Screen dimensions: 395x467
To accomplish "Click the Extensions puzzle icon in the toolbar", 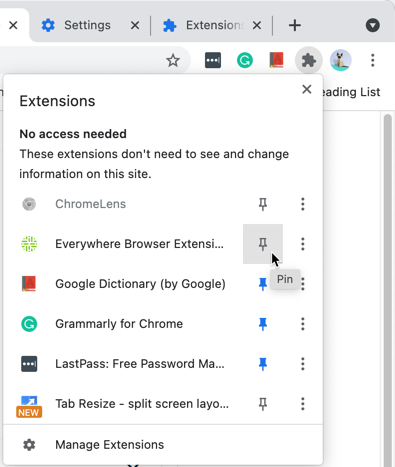I will coord(309,60).
